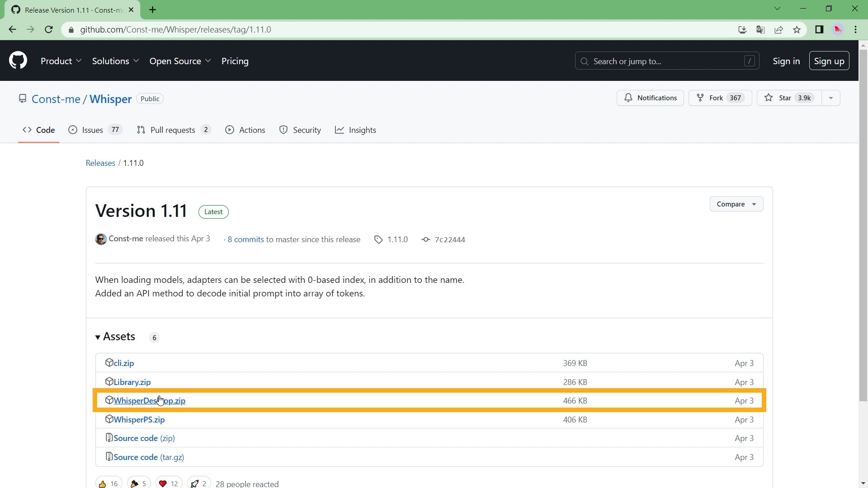Click the page vertical scrollbar
This screenshot has width=868, height=488.
(863, 225)
